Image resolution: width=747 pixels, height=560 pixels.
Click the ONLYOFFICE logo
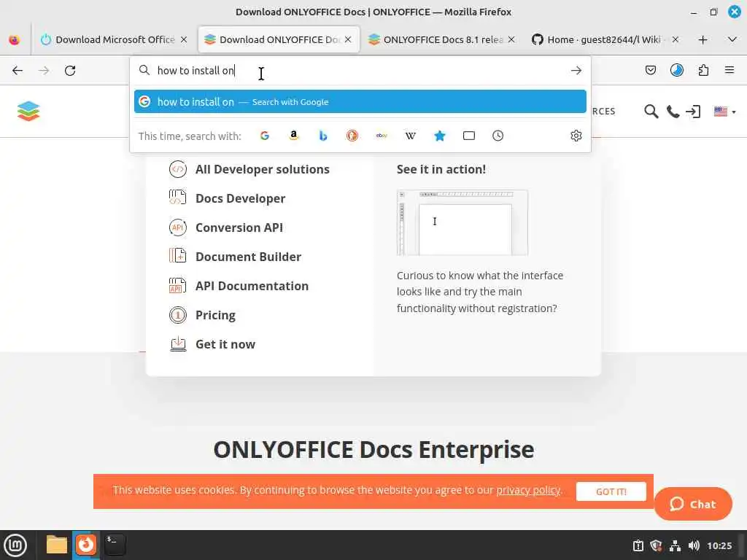[x=28, y=112]
